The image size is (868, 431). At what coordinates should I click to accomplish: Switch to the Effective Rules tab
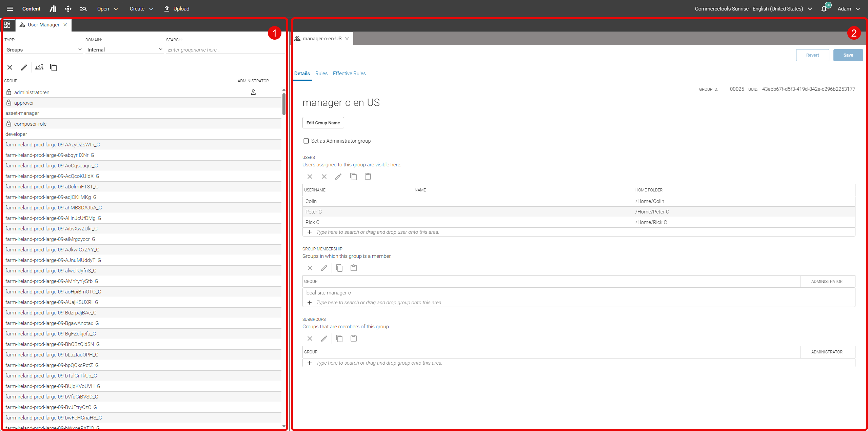coord(349,74)
